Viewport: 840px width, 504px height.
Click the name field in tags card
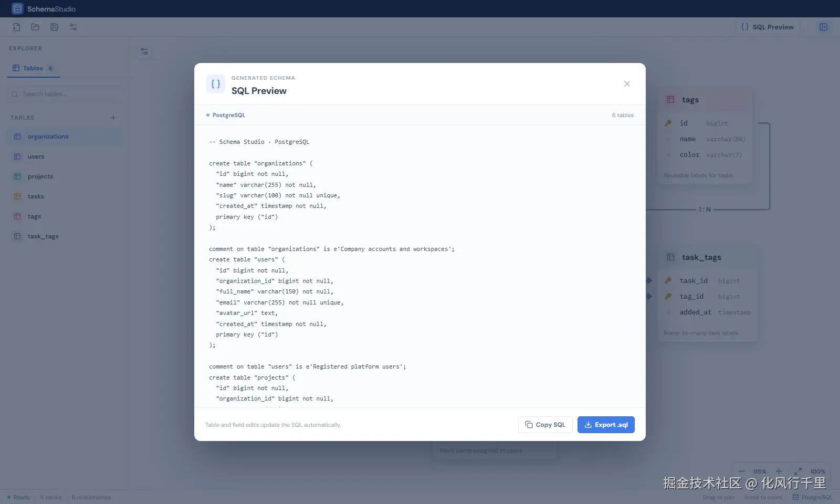(x=705, y=139)
